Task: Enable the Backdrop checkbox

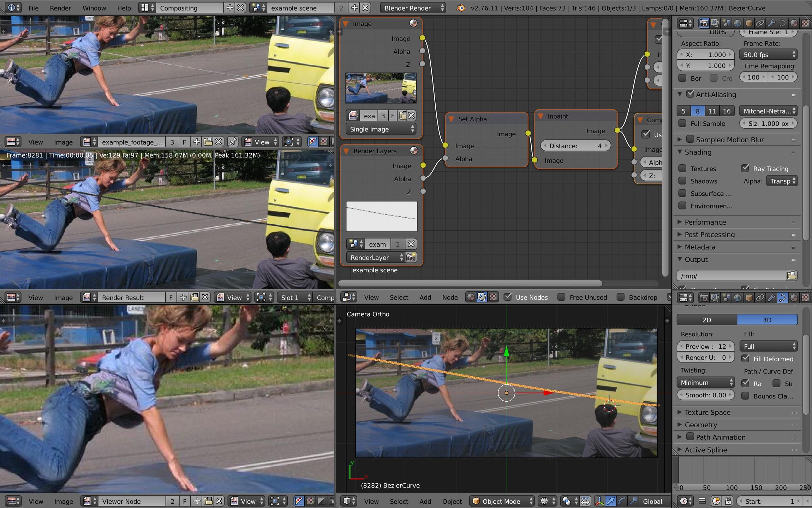Action: (621, 297)
